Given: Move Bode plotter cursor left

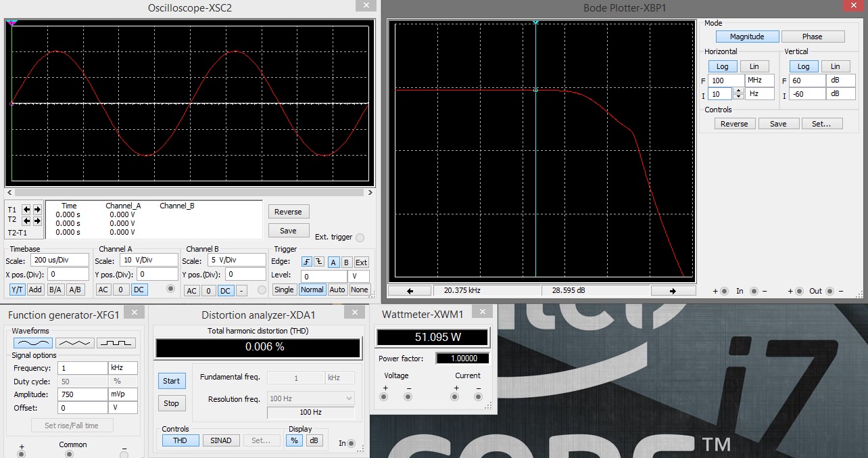Looking at the screenshot, I should pyautogui.click(x=410, y=291).
